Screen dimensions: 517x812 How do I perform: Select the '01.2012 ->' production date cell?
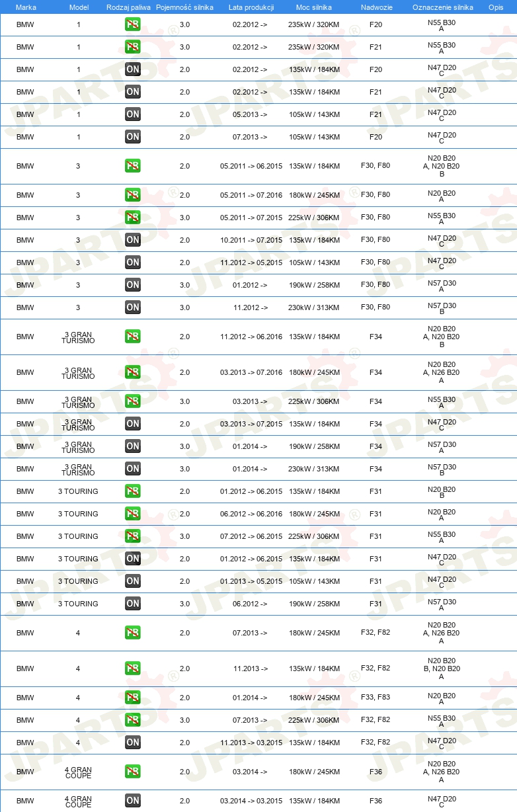pyautogui.click(x=250, y=285)
